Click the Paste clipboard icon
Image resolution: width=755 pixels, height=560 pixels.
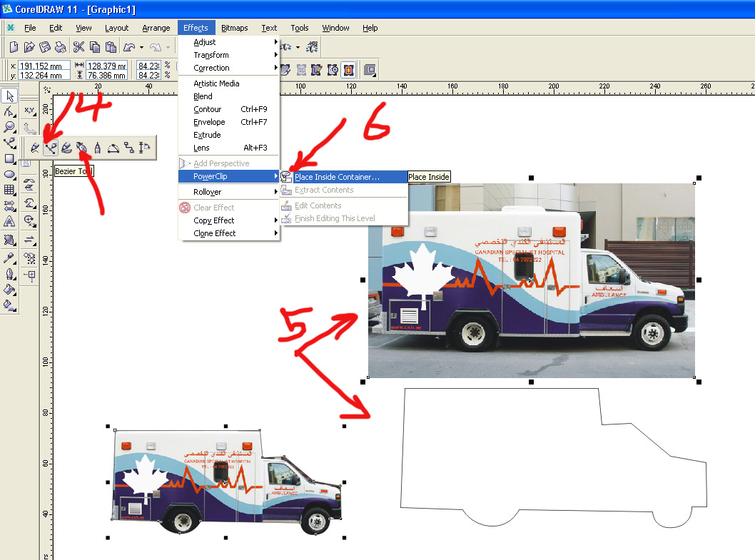(x=111, y=46)
